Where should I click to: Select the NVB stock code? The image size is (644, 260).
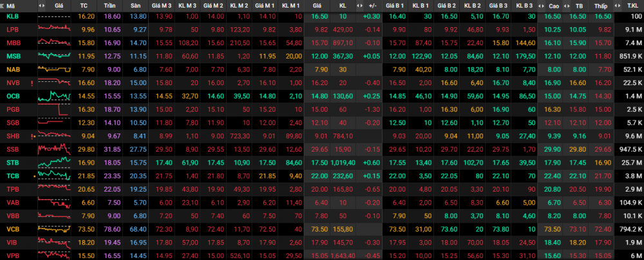(13, 83)
